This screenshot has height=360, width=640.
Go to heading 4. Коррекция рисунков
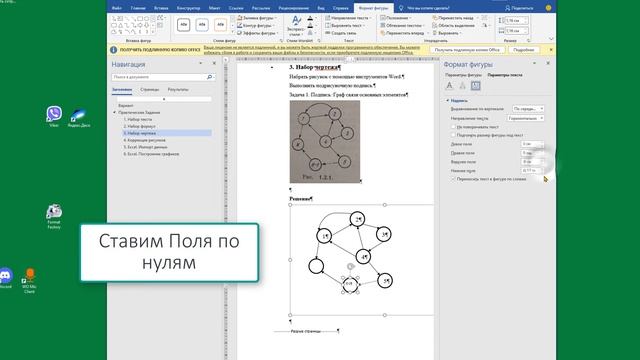(x=144, y=140)
